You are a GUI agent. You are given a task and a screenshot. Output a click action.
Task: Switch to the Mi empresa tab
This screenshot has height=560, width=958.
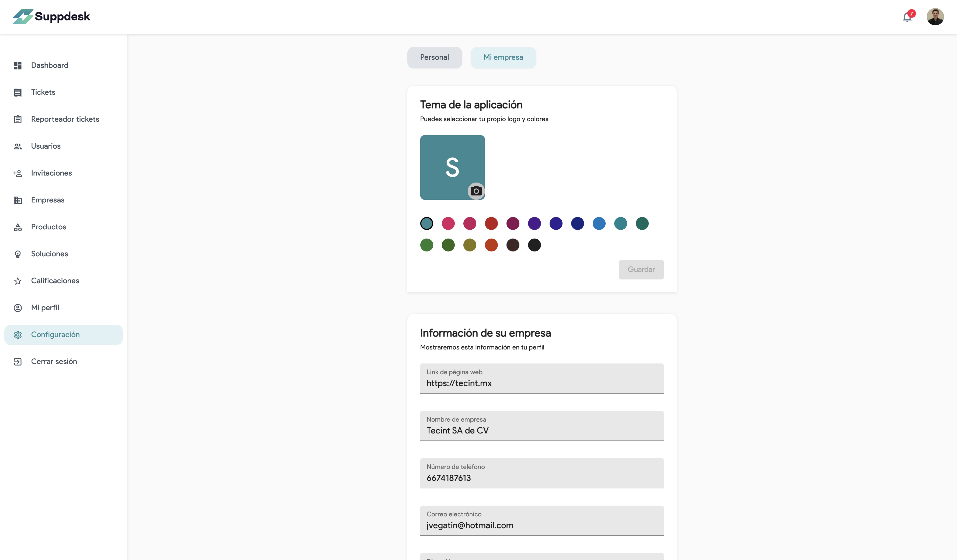click(x=503, y=57)
